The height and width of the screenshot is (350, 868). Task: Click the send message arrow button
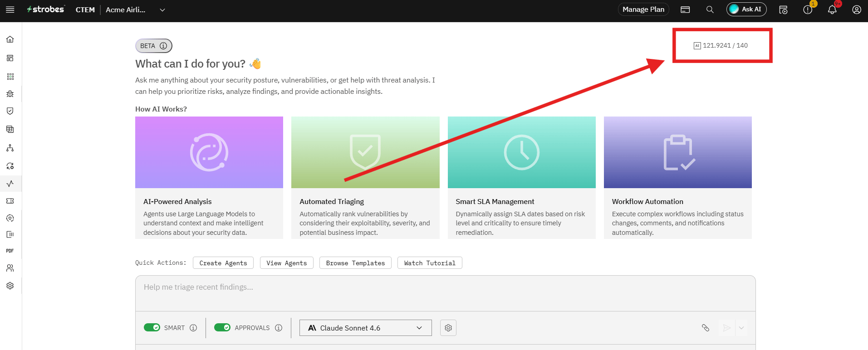[x=727, y=328]
